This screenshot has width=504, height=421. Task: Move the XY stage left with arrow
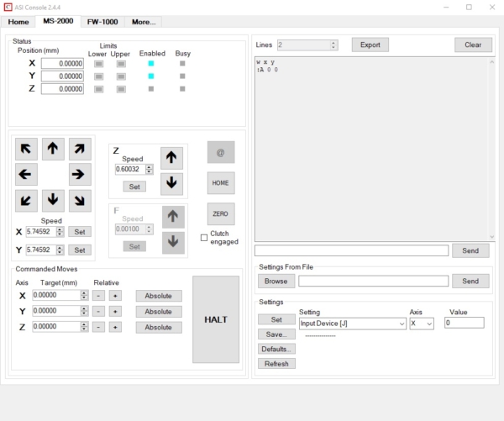tap(26, 174)
